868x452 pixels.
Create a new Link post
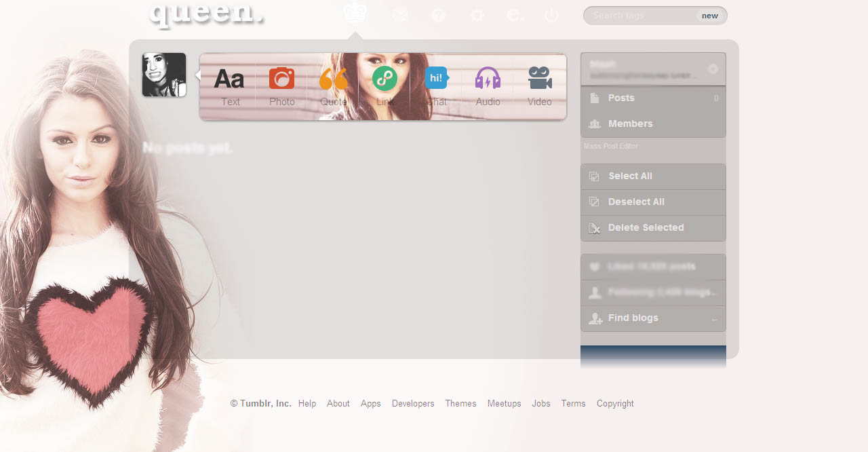(x=384, y=86)
